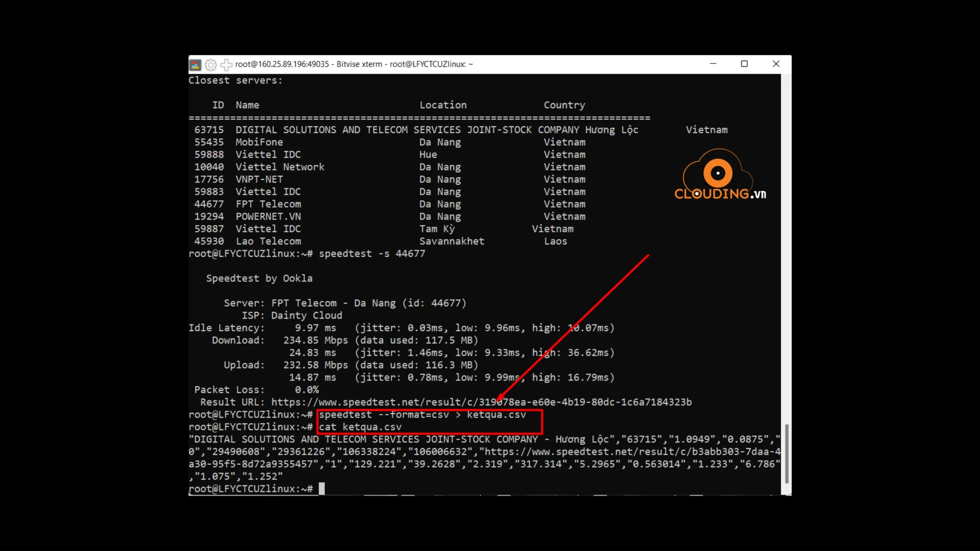Click 'Laos' country text
980x551 pixels.
tap(555, 241)
